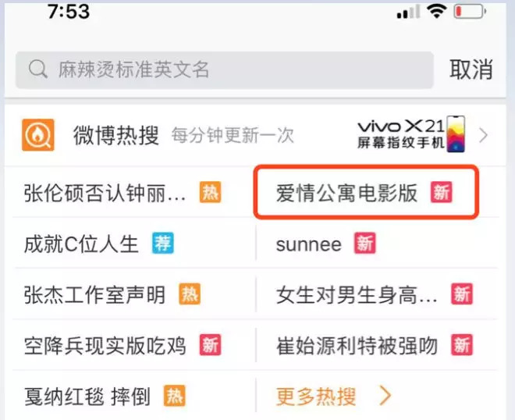Open the sunnee trending search

[x=309, y=244]
